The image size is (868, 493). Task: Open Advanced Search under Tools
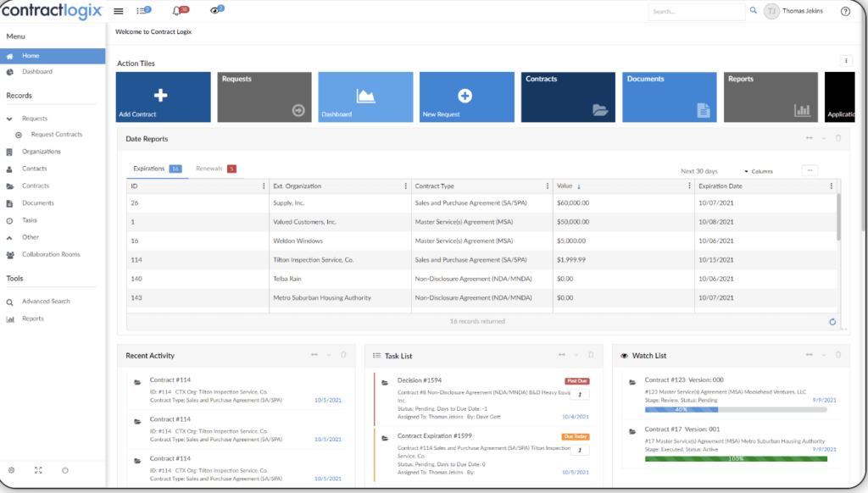(x=46, y=302)
